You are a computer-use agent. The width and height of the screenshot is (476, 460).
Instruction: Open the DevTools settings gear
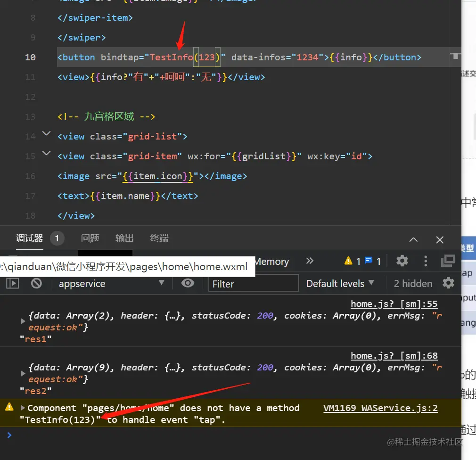click(x=402, y=261)
